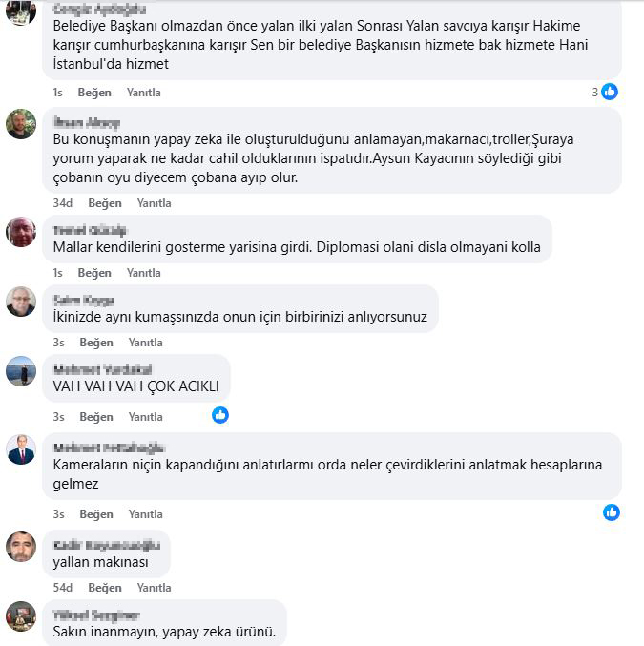The width and height of the screenshot is (644, 646).
Task: Click Beğen under VAH VAH ÇOK ACIKLI
Action: pyautogui.click(x=96, y=417)
